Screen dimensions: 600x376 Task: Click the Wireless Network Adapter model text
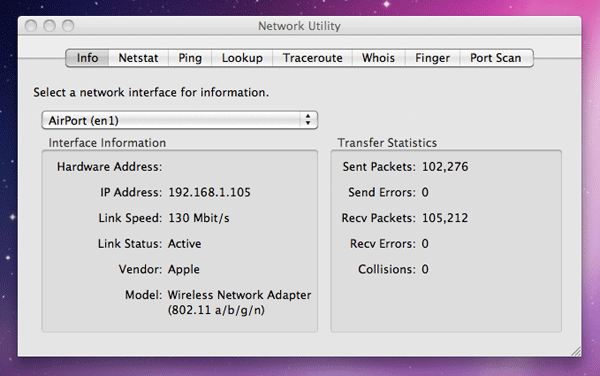(x=240, y=295)
